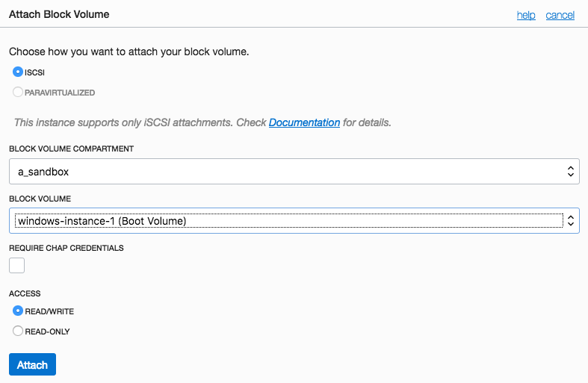Click the cancel link
The width and height of the screenshot is (588, 383).
(560, 15)
